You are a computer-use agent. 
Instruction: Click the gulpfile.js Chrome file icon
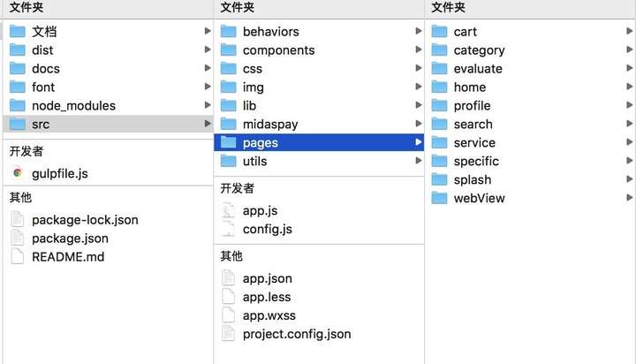18,173
